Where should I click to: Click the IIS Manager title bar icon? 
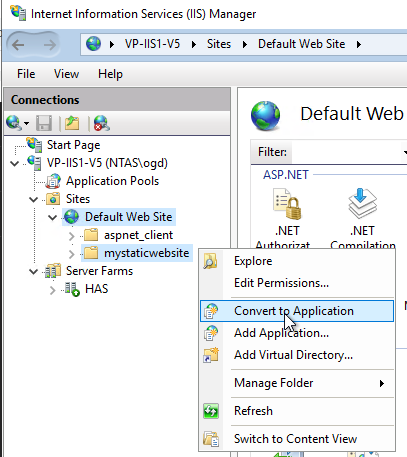(x=18, y=13)
